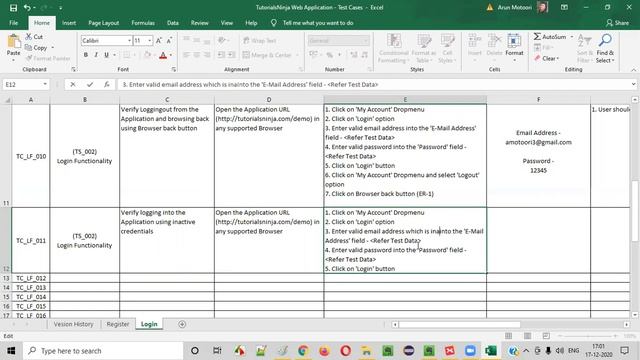Open Version History sheet tab
Image resolution: width=640 pixels, height=360 pixels.
[73, 324]
